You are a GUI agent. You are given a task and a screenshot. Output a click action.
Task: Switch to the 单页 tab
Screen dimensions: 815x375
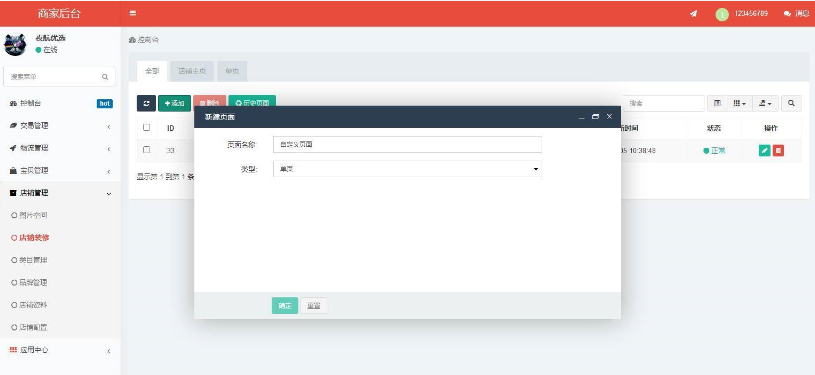click(x=232, y=71)
